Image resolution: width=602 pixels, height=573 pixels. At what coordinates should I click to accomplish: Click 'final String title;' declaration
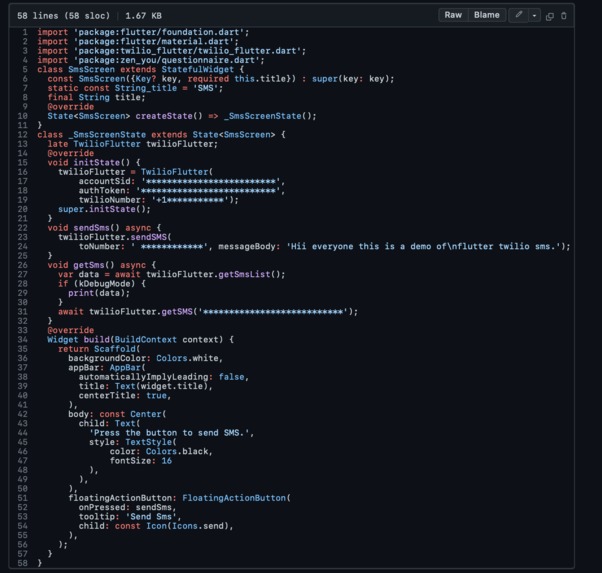96,98
